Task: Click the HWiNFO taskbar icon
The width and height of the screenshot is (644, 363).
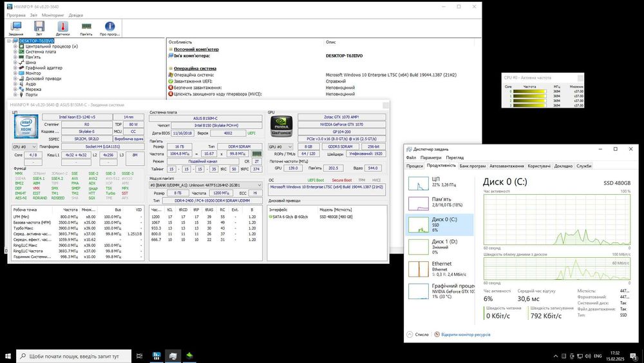Action: pos(156,356)
